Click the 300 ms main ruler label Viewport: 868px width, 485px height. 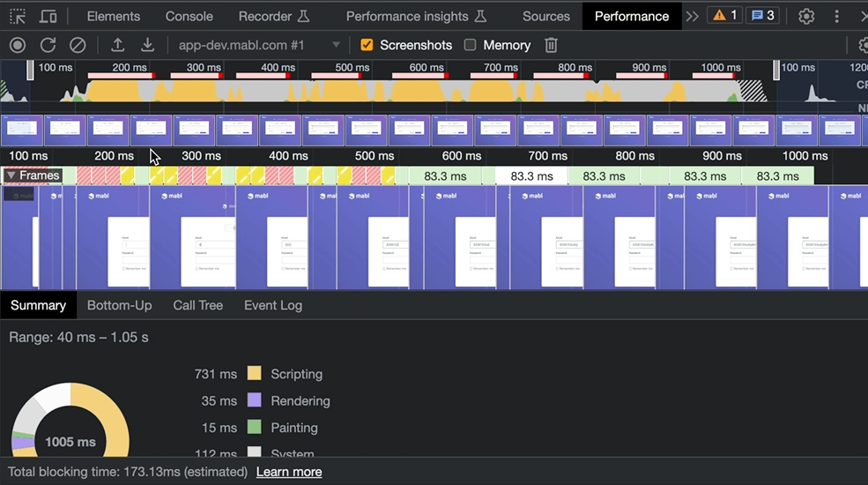(x=201, y=156)
